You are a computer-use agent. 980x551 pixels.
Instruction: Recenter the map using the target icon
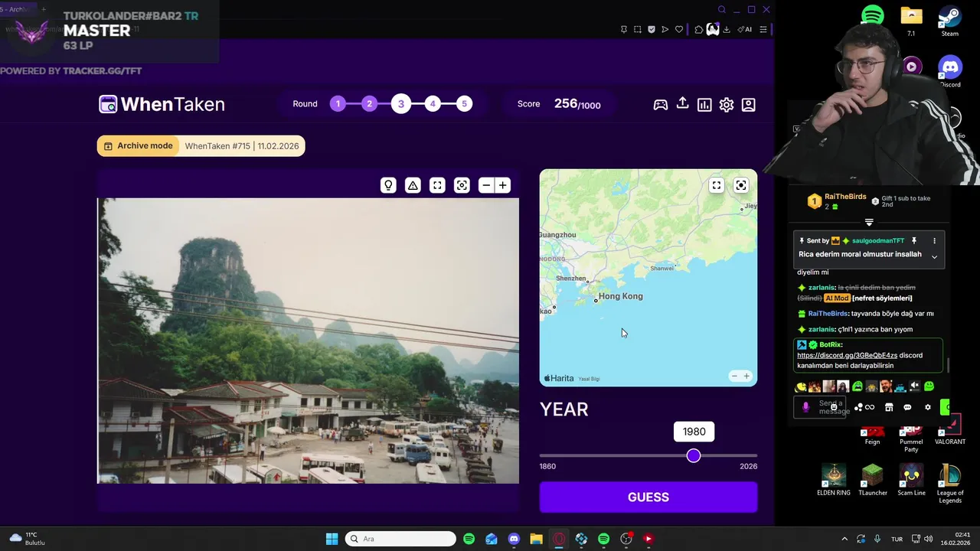741,185
